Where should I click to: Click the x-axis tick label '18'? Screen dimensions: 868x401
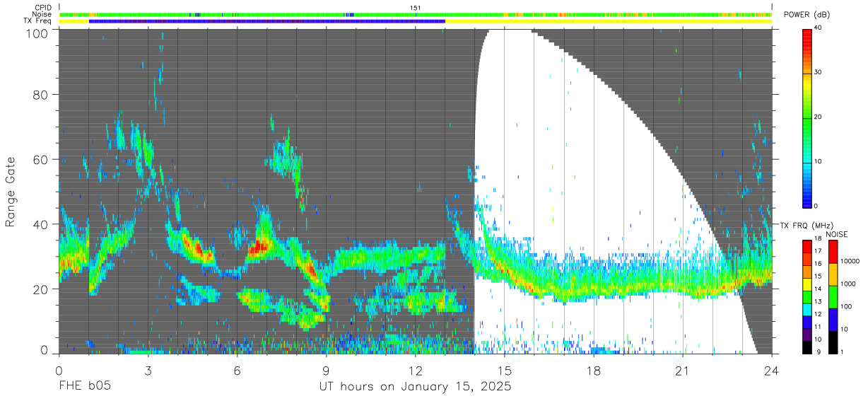(x=594, y=370)
